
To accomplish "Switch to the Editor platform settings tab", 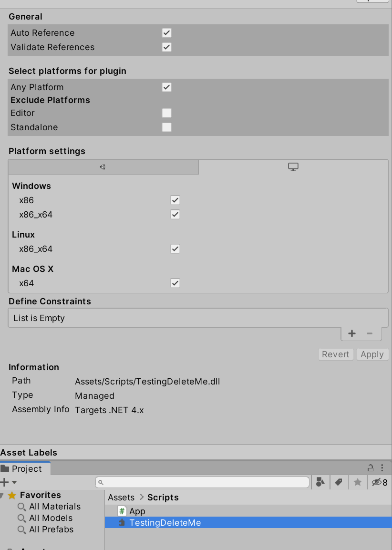I will [103, 167].
